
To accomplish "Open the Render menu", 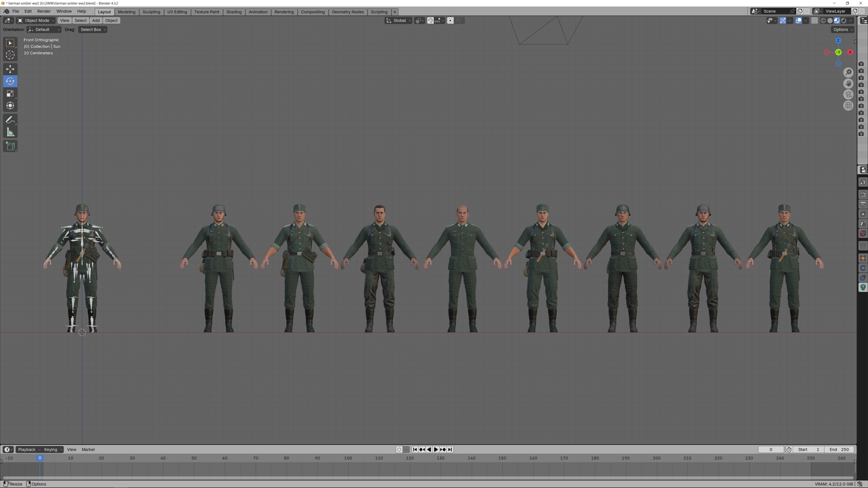I will (44, 11).
